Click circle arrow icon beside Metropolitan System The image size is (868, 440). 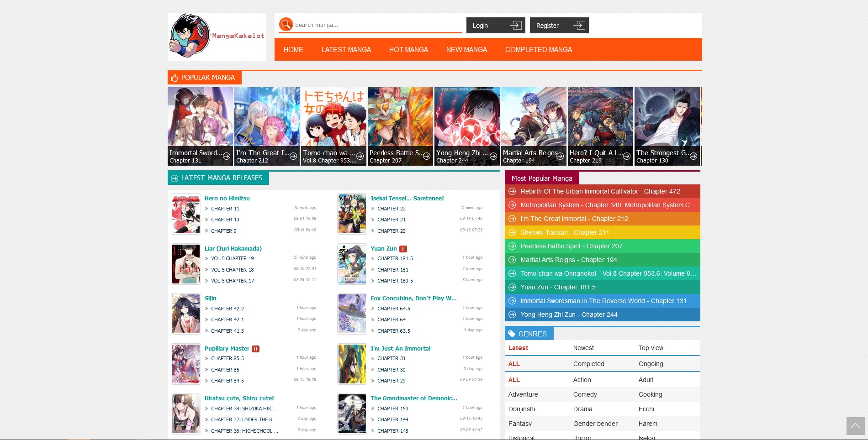tap(512, 205)
